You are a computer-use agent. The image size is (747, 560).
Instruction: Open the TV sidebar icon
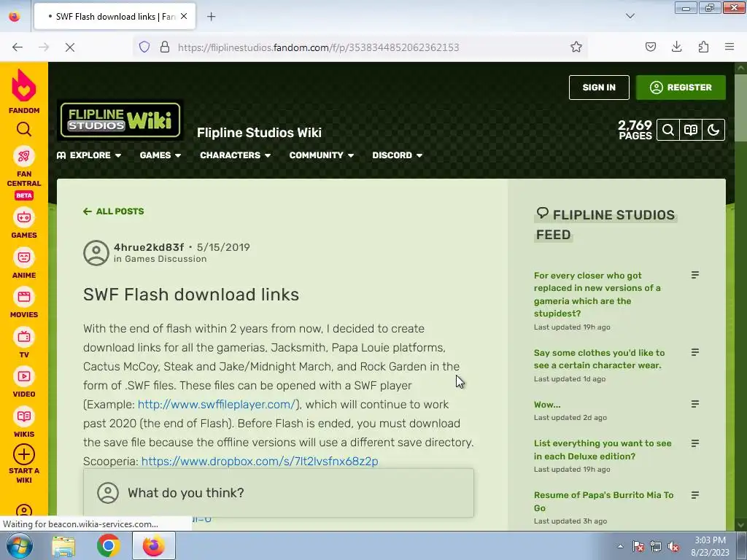(24, 338)
